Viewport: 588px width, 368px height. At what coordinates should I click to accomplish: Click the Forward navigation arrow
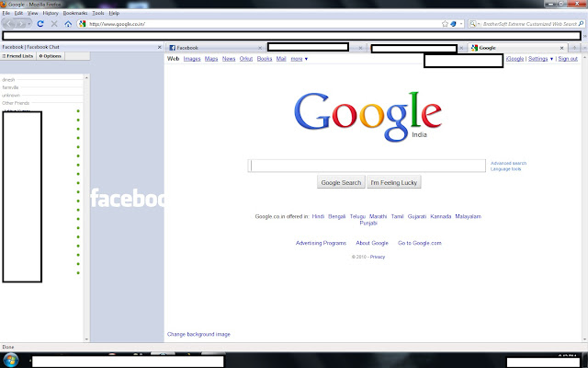tap(20, 24)
